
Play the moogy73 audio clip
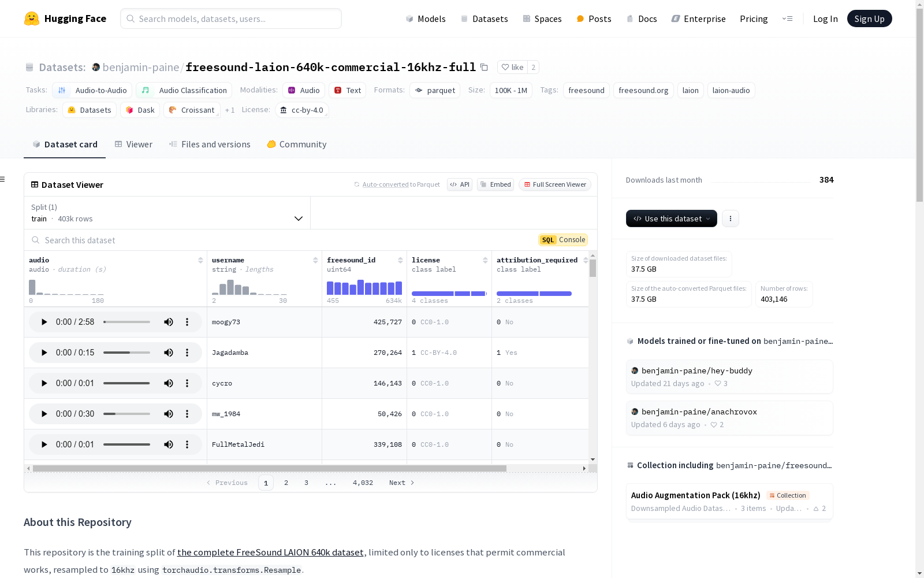pos(44,322)
